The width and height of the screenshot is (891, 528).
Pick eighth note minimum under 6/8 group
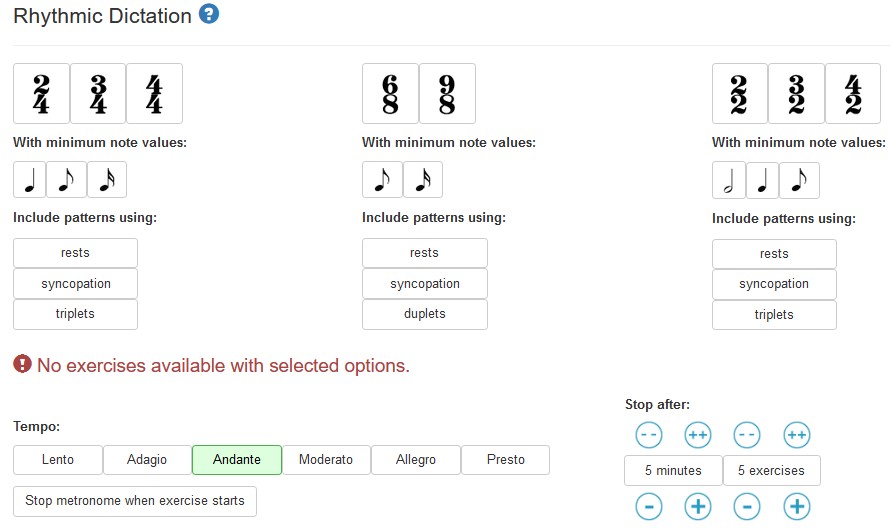382,180
